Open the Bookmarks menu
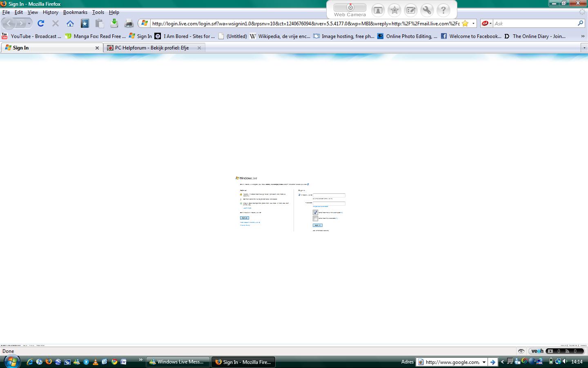 click(x=75, y=12)
